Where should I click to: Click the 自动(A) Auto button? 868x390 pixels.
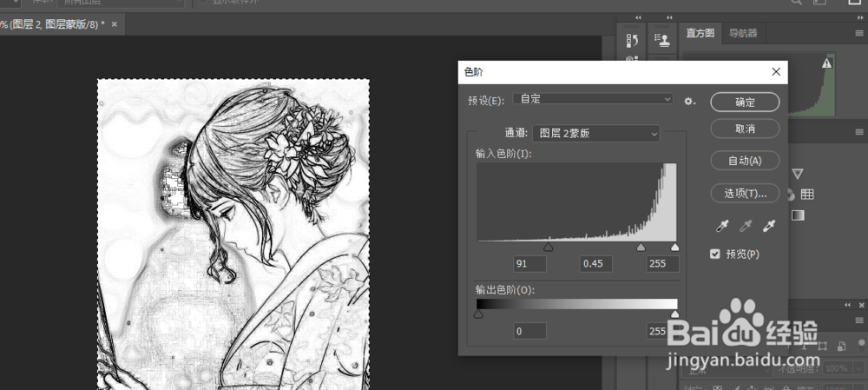pos(745,161)
